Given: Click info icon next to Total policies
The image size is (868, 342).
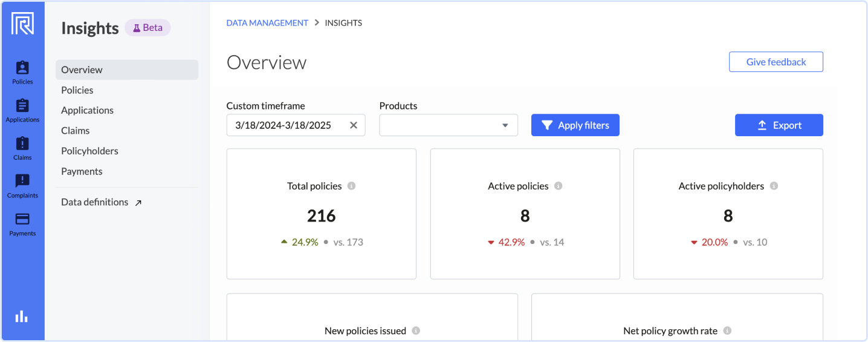Looking at the screenshot, I should (351, 186).
